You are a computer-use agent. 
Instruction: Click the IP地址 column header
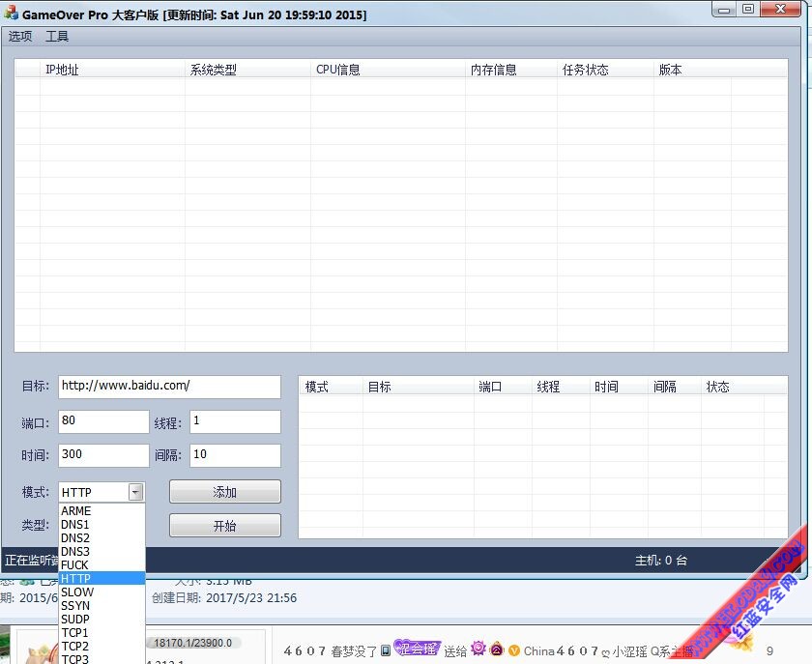coord(112,70)
